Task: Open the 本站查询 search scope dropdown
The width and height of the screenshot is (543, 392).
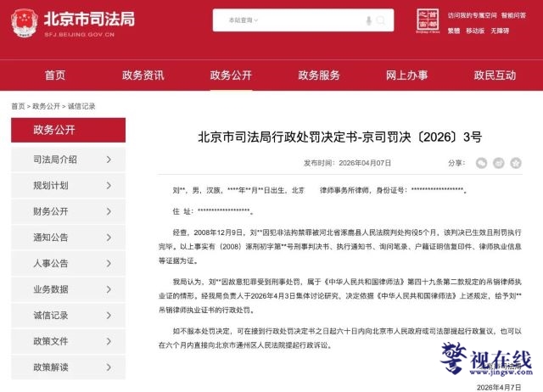Action: coord(244,20)
